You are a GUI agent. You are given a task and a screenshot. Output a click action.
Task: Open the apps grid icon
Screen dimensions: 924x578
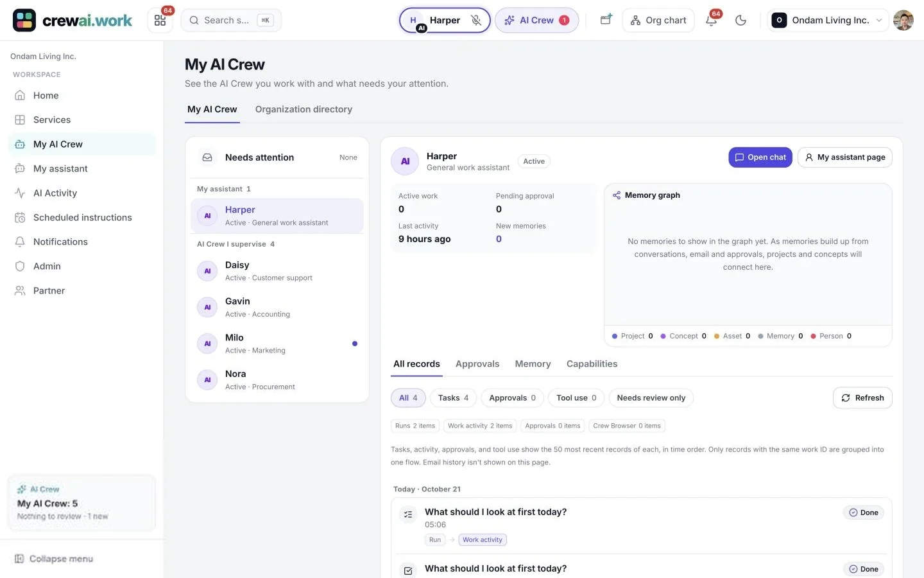[160, 21]
